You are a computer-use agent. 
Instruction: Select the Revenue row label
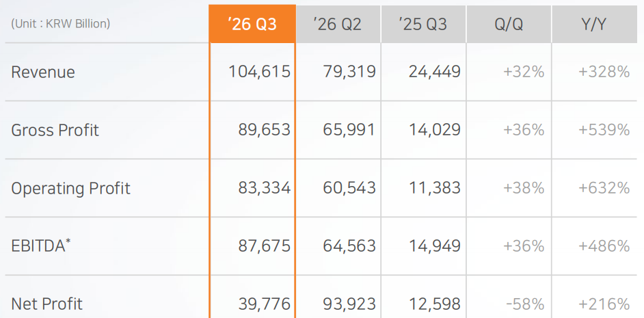tap(43, 72)
